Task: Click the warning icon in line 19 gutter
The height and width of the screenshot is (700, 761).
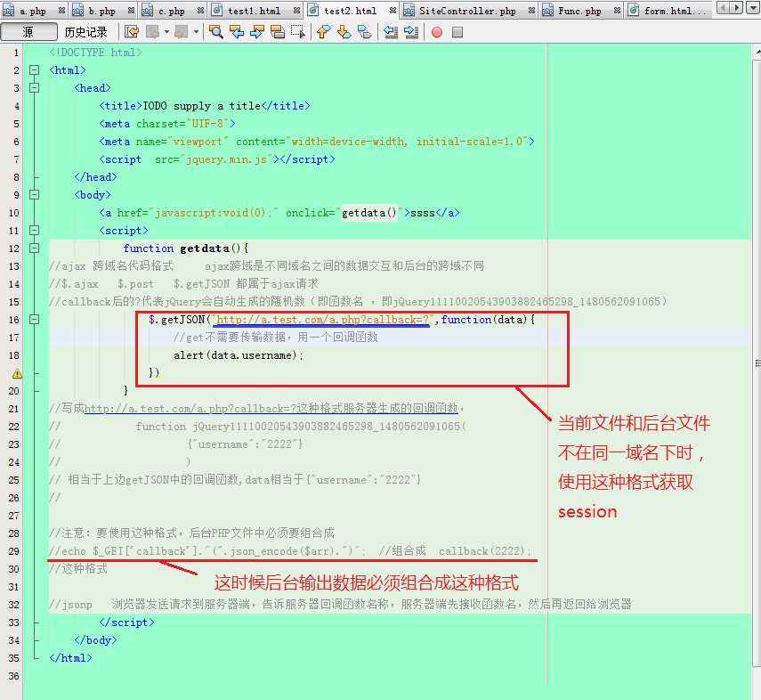Action: click(x=17, y=373)
